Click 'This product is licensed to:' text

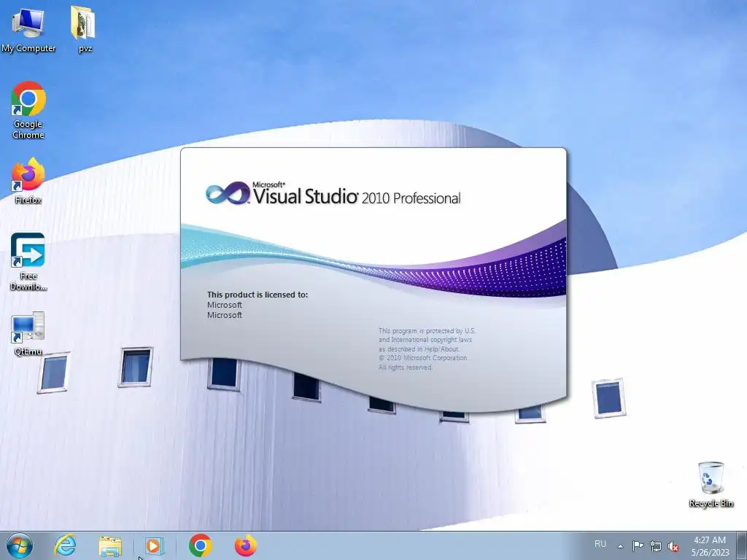258,295
